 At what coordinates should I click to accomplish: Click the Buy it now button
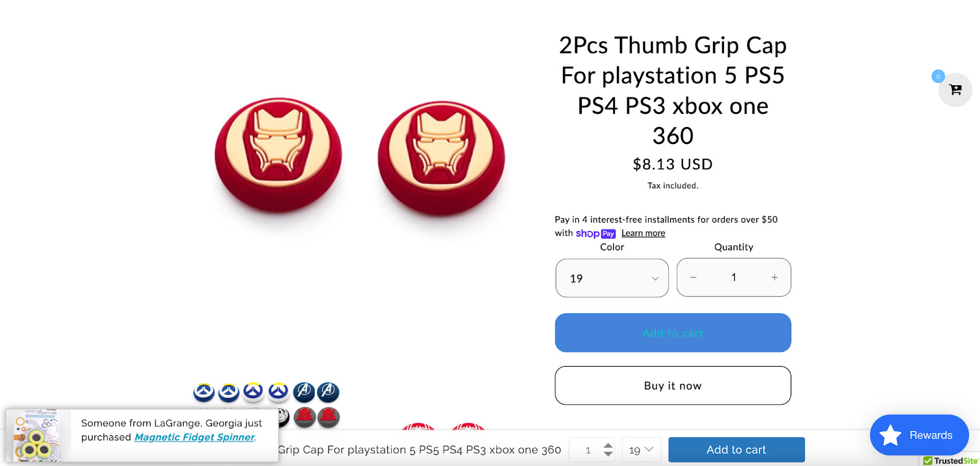click(673, 386)
